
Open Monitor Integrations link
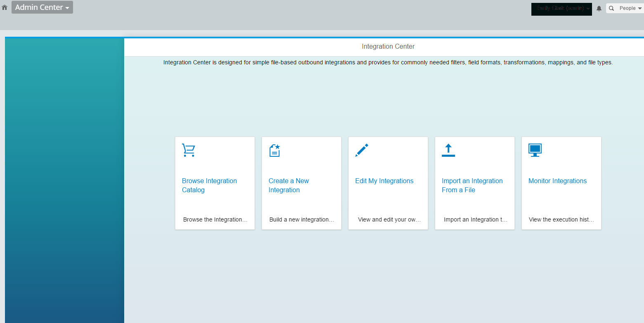point(557,181)
